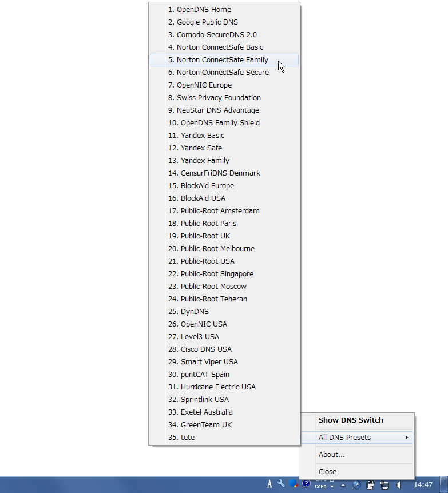Click the DNS Switch globe tray icon
The width and height of the screenshot is (448, 493).
coord(356,485)
